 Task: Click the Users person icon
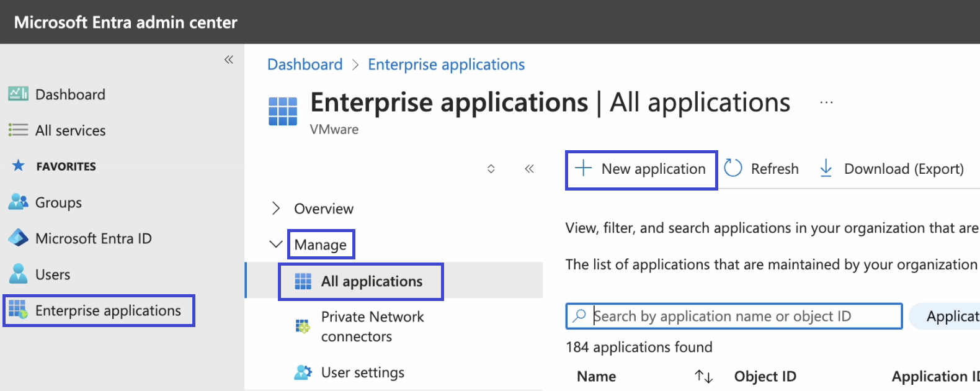pyautogui.click(x=18, y=274)
